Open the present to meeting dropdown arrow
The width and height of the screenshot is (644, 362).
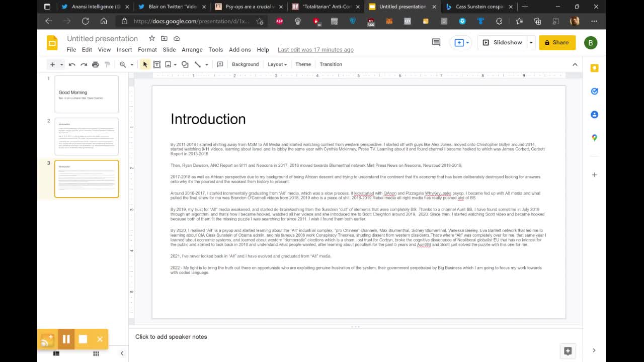click(x=467, y=43)
